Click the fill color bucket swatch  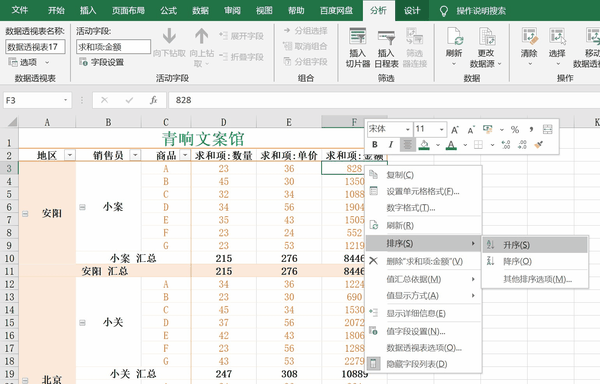(x=424, y=145)
